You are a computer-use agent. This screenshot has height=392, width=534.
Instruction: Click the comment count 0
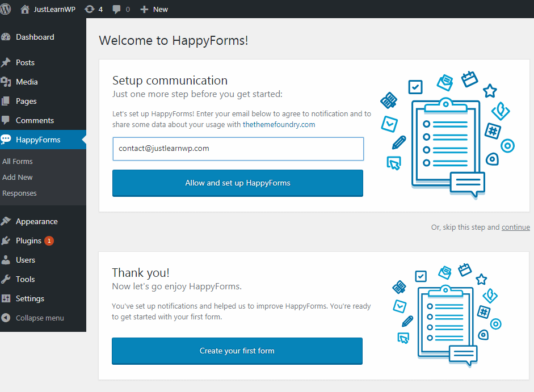tap(128, 10)
